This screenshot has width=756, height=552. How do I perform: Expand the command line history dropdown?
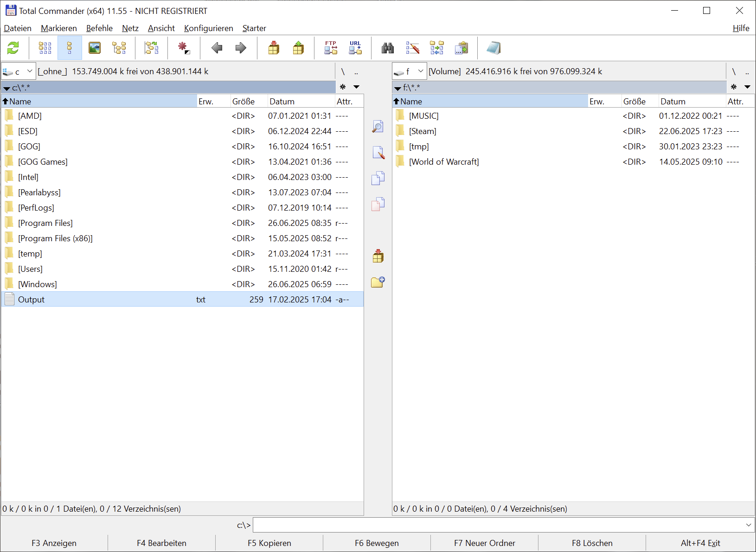point(749,525)
